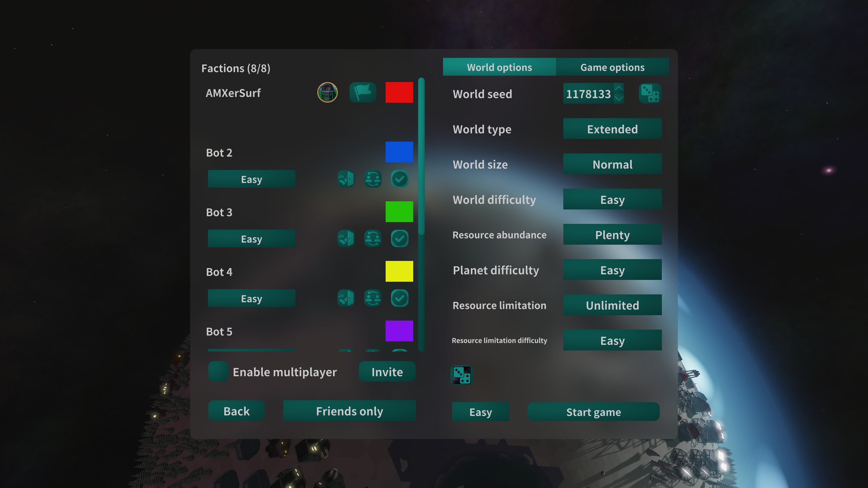Click the World seed number field
This screenshot has height=488, width=868.
(x=588, y=94)
